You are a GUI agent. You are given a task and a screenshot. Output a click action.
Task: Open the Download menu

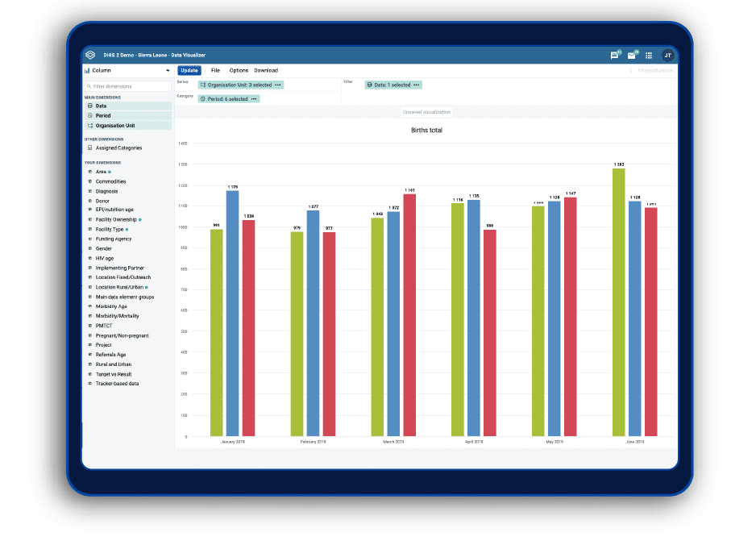pos(266,70)
